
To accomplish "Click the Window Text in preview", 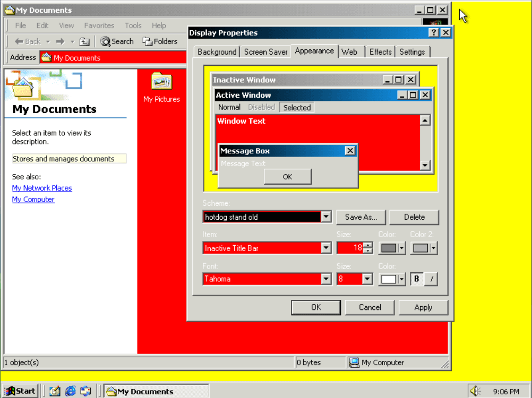I will [241, 121].
